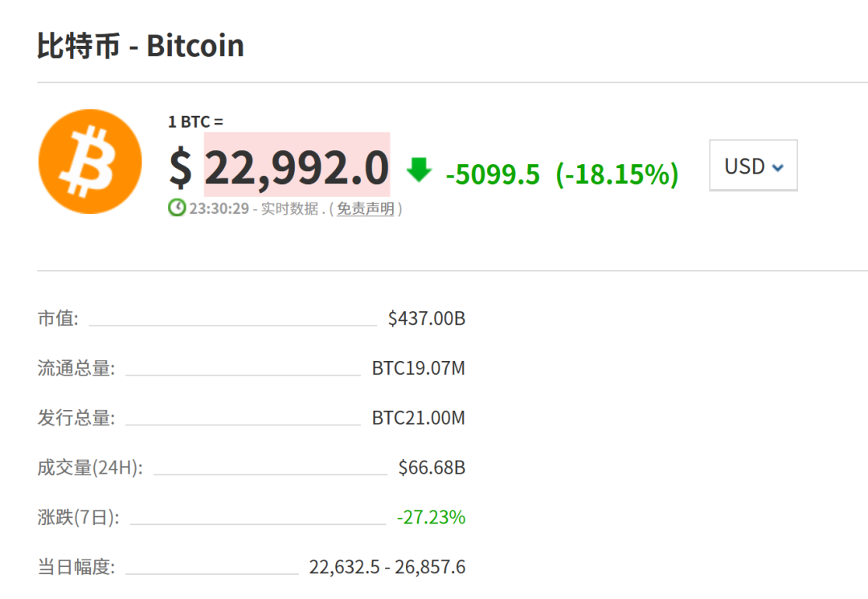
Task: Click the green down arrow indicator
Action: (419, 170)
